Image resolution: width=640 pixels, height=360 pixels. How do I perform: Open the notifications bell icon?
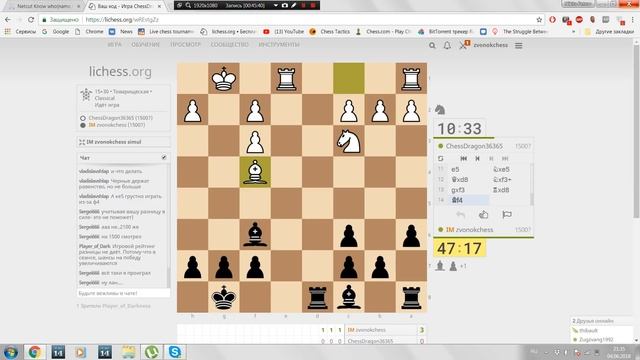[447, 45]
